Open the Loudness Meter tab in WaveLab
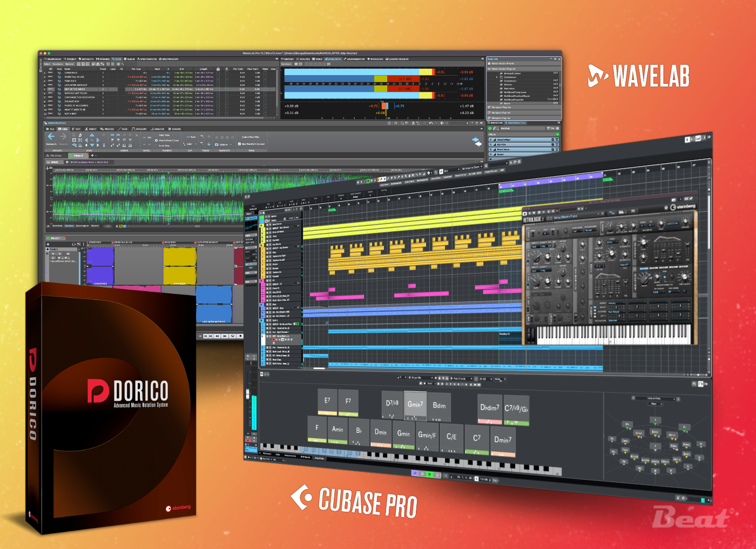The height and width of the screenshot is (549, 756). pos(355,59)
